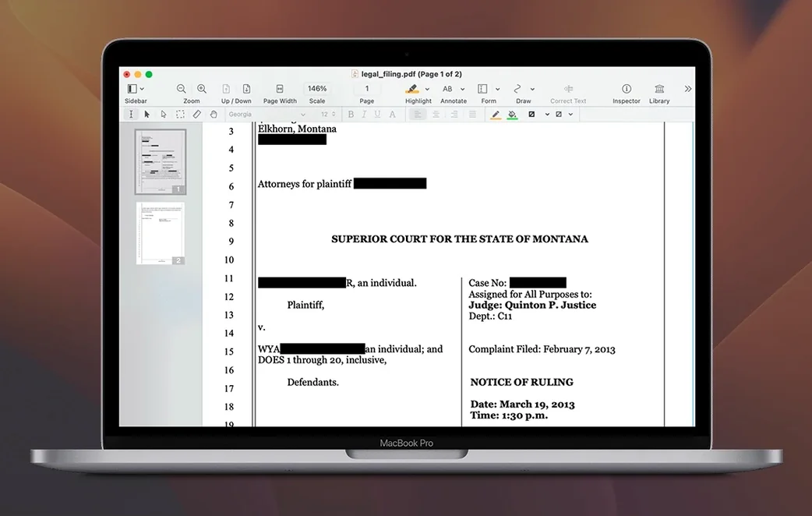Screen dimensions: 812x516
Task: Choose the green fill bucket color
Action: point(512,115)
